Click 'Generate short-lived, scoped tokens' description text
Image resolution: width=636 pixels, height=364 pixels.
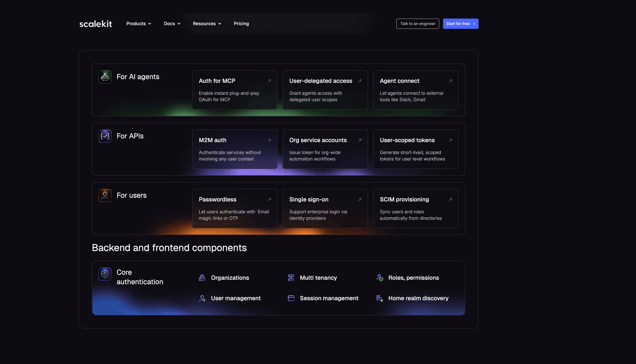pyautogui.click(x=412, y=156)
